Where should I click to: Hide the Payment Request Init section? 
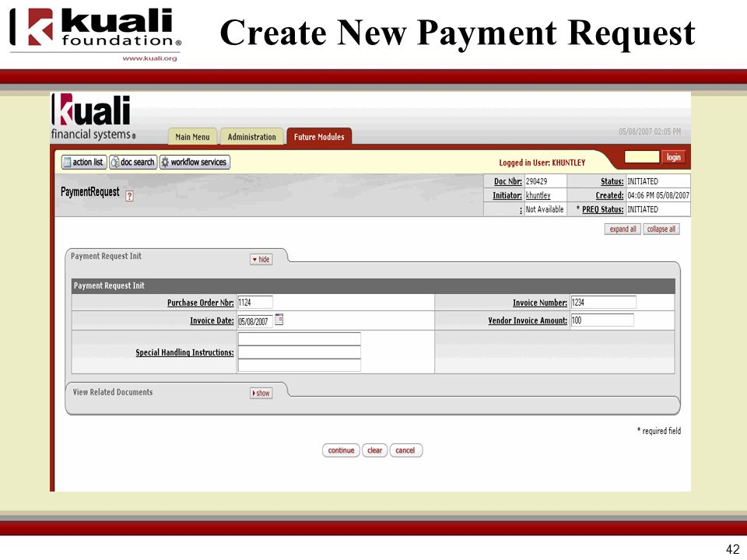261,259
